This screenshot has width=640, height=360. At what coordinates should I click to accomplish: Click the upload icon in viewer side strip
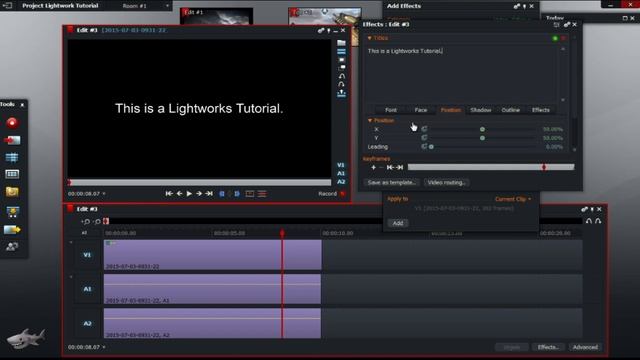[341, 93]
